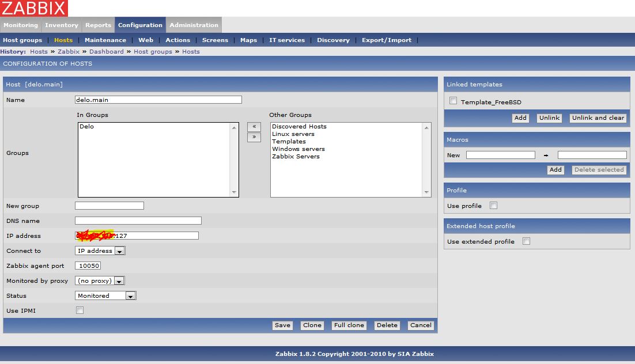Open the Discovery submenu
635x364 pixels.
(333, 40)
